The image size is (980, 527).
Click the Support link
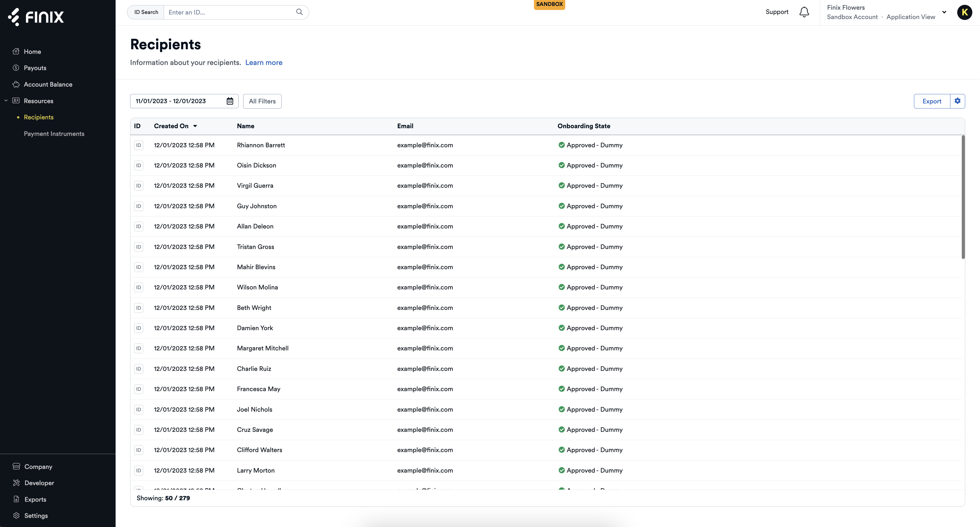point(777,12)
